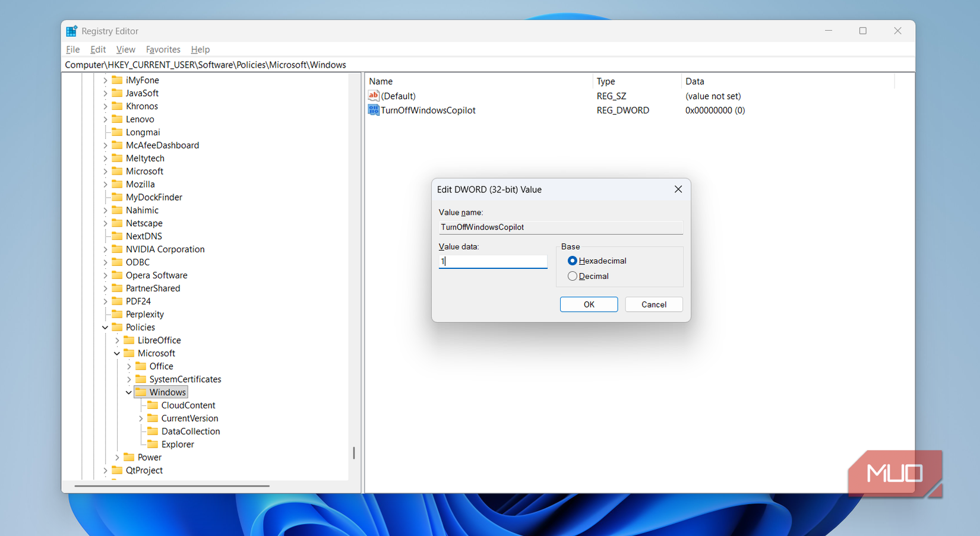This screenshot has height=536, width=980.
Task: Click the (value not set) data cell
Action: pos(713,96)
